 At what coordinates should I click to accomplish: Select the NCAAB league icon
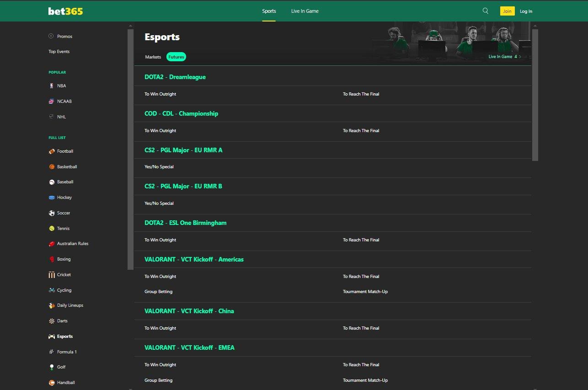click(x=51, y=101)
